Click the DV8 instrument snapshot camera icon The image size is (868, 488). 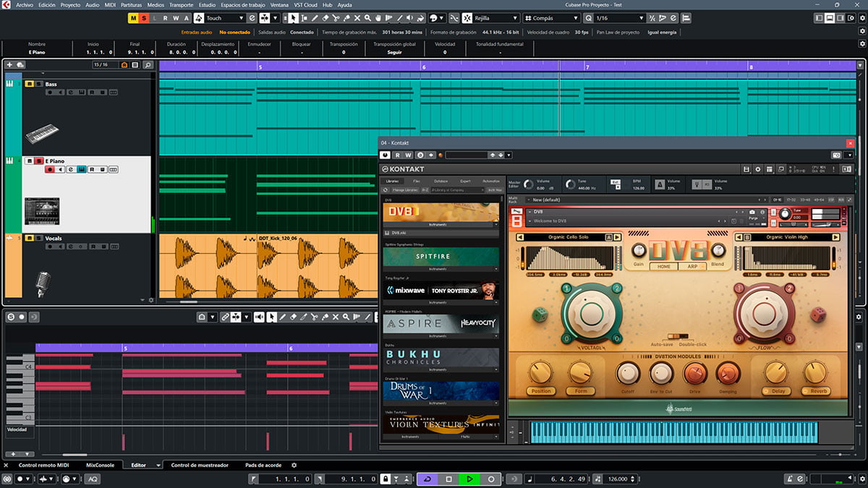pos(752,212)
